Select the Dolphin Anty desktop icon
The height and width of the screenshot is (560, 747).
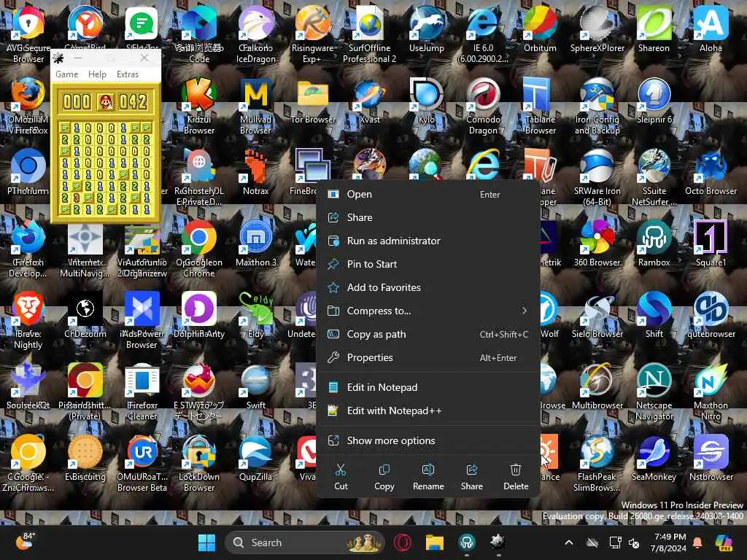point(199,308)
